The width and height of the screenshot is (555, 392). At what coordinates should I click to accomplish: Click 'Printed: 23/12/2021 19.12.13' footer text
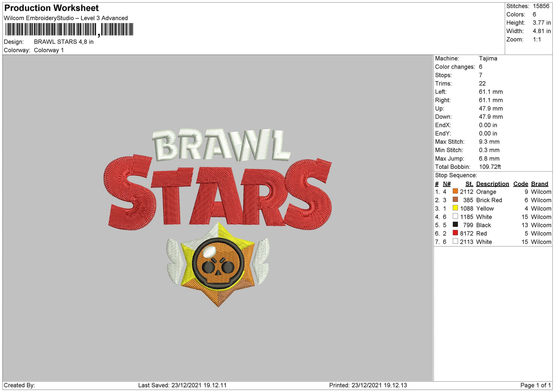coord(368,385)
